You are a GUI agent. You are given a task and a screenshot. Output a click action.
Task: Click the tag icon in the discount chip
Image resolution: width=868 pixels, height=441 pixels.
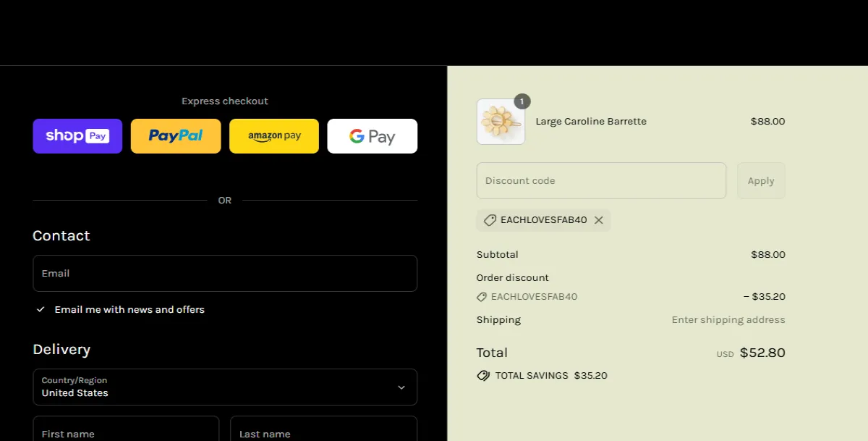(x=490, y=220)
